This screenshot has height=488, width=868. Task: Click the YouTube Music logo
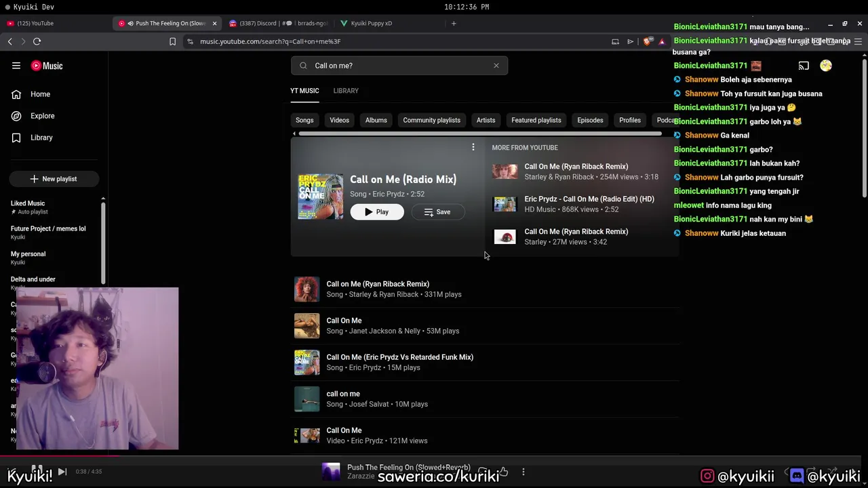[47, 66]
